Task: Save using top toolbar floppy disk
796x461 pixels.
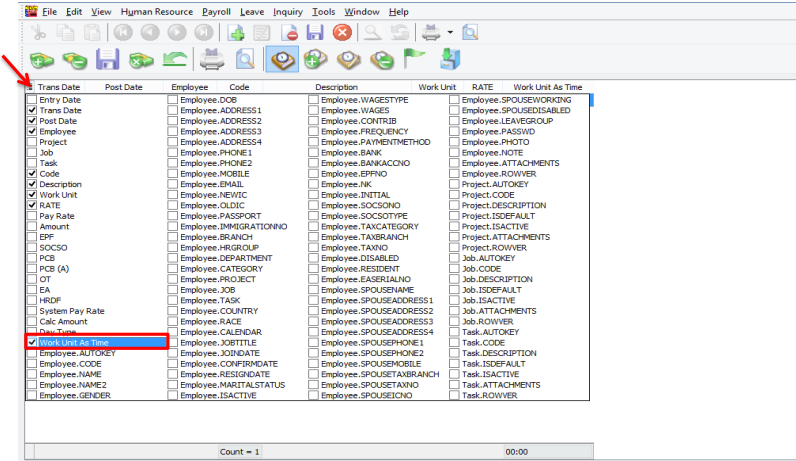Action: tap(315, 32)
